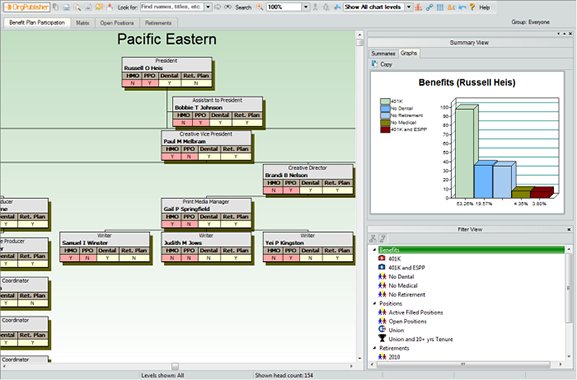Viewport: 577px width, 380px height.
Task: Click the blue back-arrow icon near Help
Action: [x=462, y=7]
